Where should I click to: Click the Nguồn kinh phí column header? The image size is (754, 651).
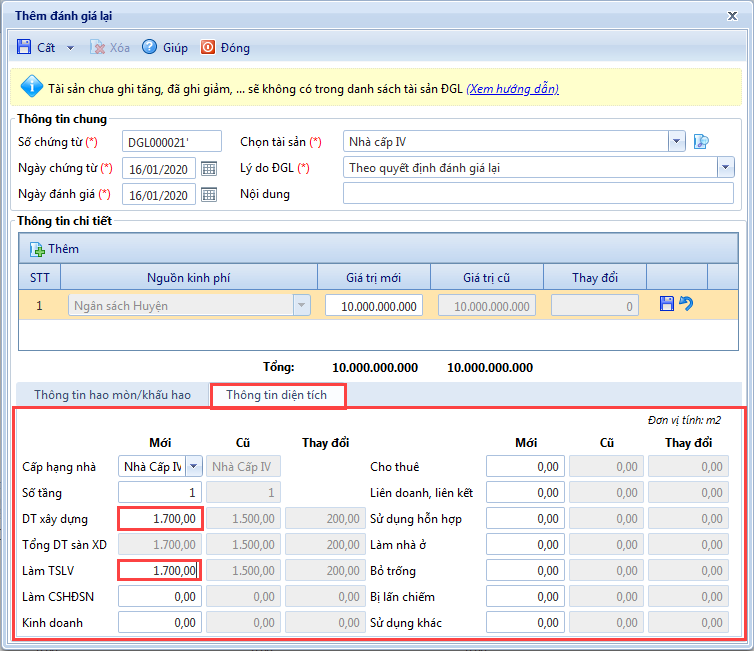188,277
